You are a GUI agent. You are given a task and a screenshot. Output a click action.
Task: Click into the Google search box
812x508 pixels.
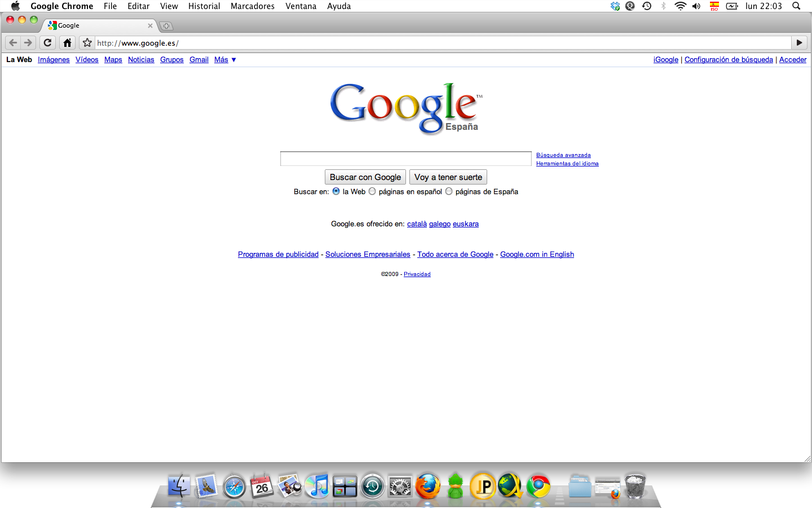tap(406, 159)
